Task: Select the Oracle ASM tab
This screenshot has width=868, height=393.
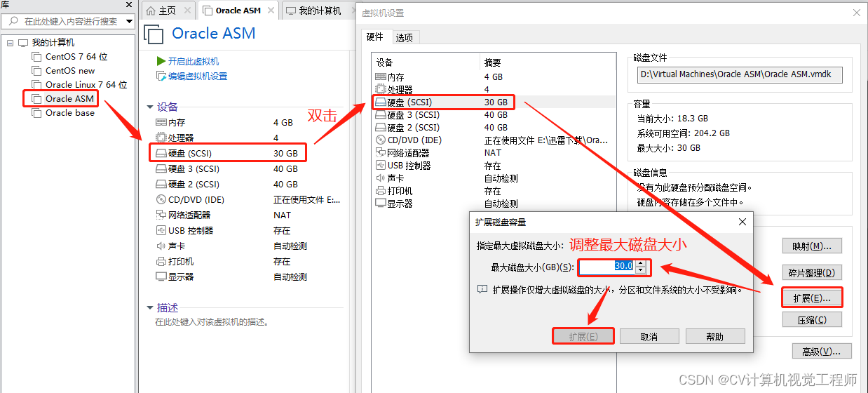Action: pyautogui.click(x=238, y=11)
